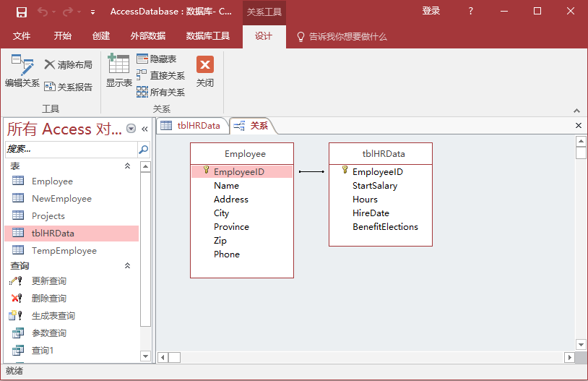Select the Projects table in navigation pane
588x381 pixels.
(x=48, y=216)
